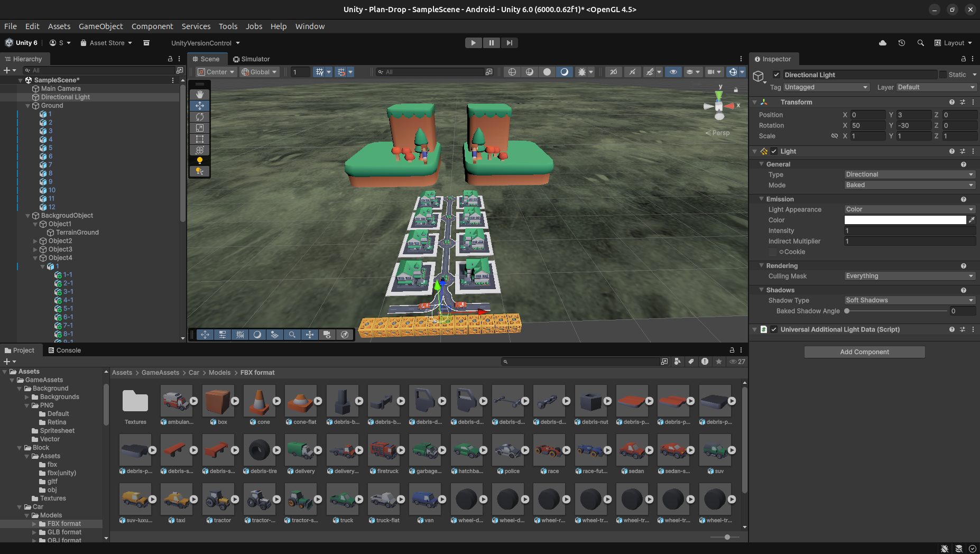Expand Object2 in the Hierarchy
Image resolution: width=980 pixels, height=554 pixels.
click(x=35, y=241)
